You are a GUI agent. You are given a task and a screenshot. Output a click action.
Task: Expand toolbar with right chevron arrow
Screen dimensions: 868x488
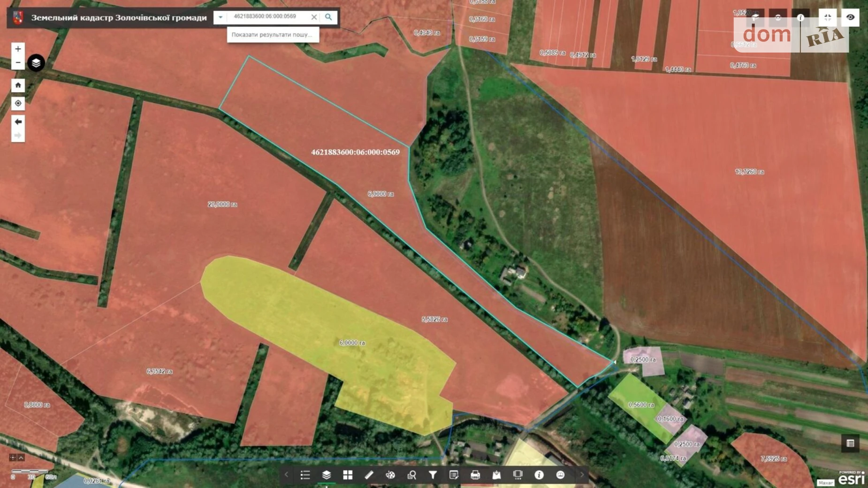point(582,475)
